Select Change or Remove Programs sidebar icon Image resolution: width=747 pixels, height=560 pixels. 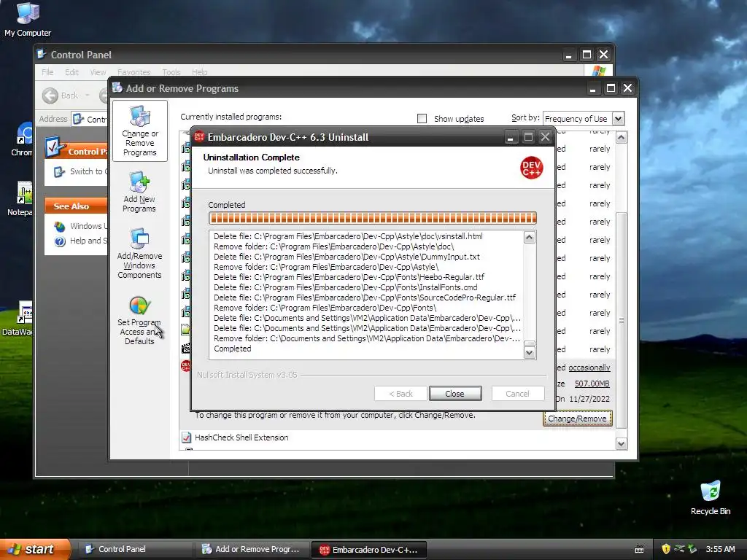(x=139, y=131)
